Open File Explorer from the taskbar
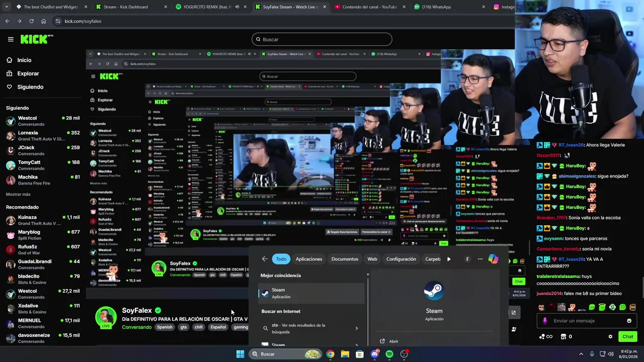 coord(345,354)
